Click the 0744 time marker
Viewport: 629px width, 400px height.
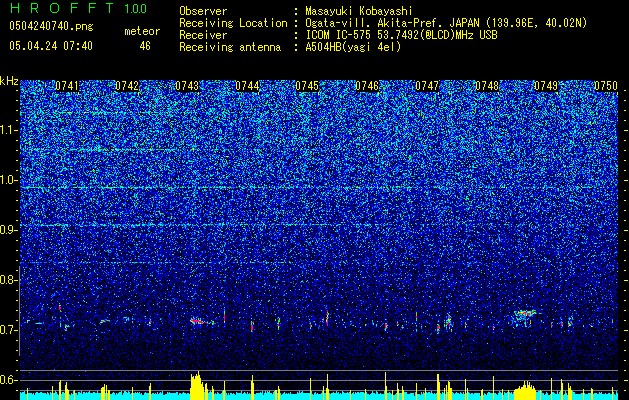tap(247, 86)
